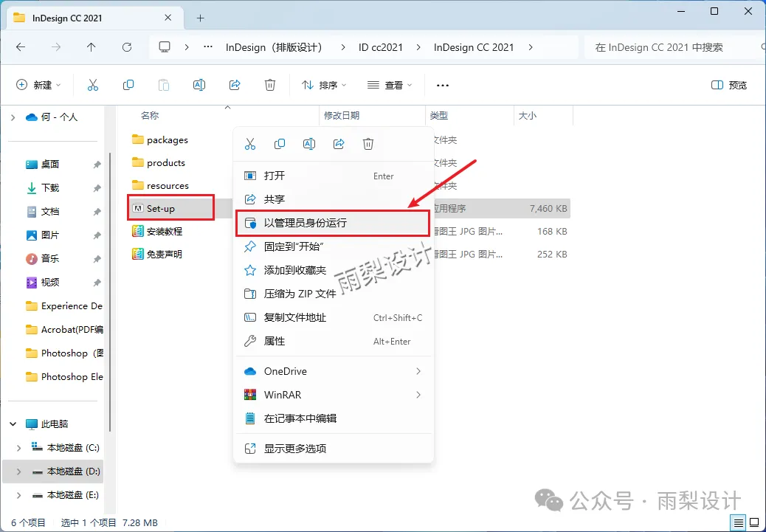Collapse the 此电脑 tree node
This screenshot has height=532, width=766.
[13, 424]
